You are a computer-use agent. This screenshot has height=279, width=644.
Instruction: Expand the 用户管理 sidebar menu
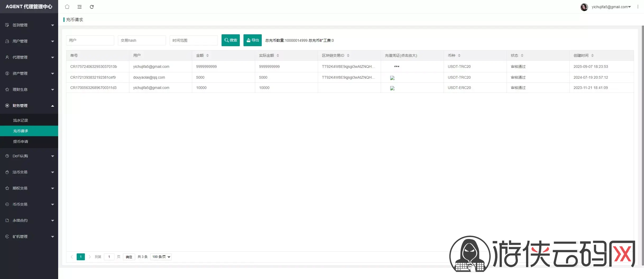pyautogui.click(x=29, y=41)
